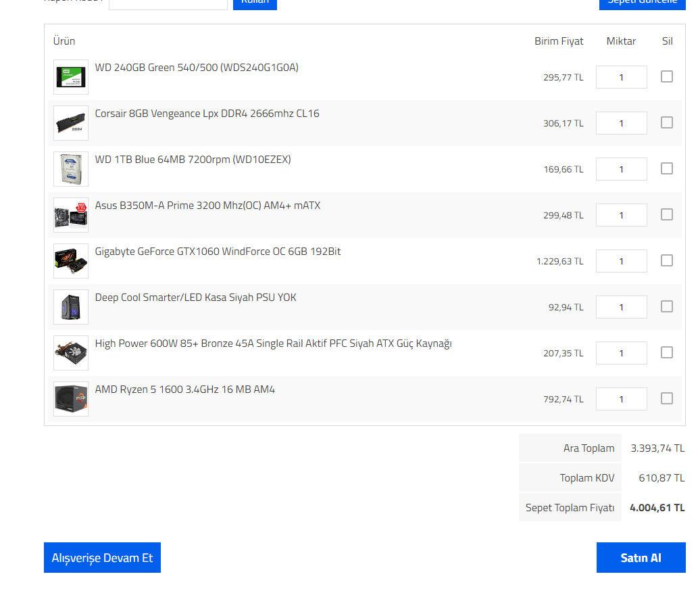Select the 1.229,63 TL price text

[x=560, y=262]
